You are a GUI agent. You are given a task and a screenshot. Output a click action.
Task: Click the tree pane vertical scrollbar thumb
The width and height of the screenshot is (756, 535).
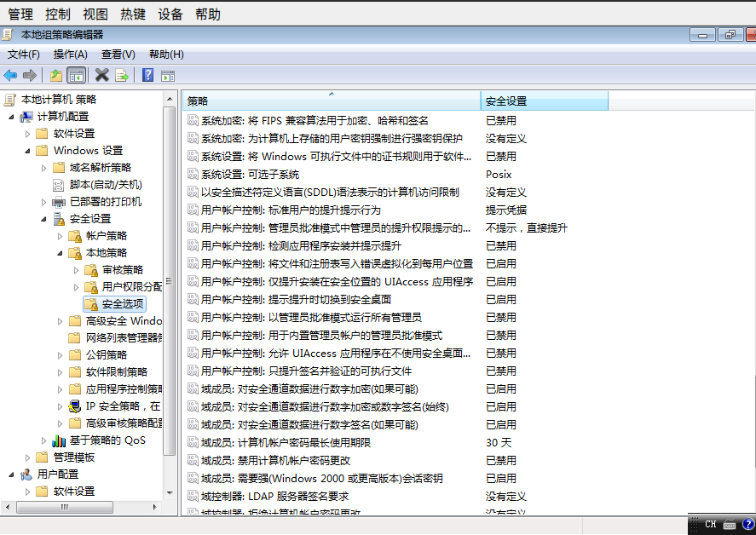(170, 281)
